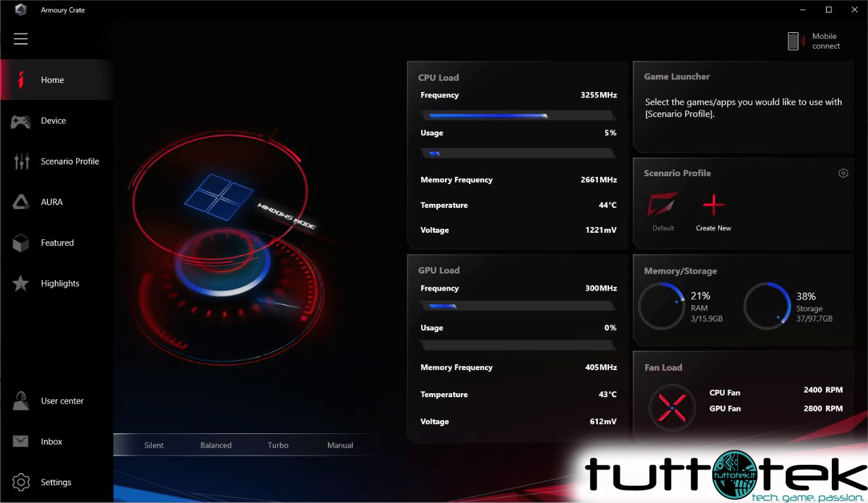Click the Armoury Crate app logo

tap(22, 10)
